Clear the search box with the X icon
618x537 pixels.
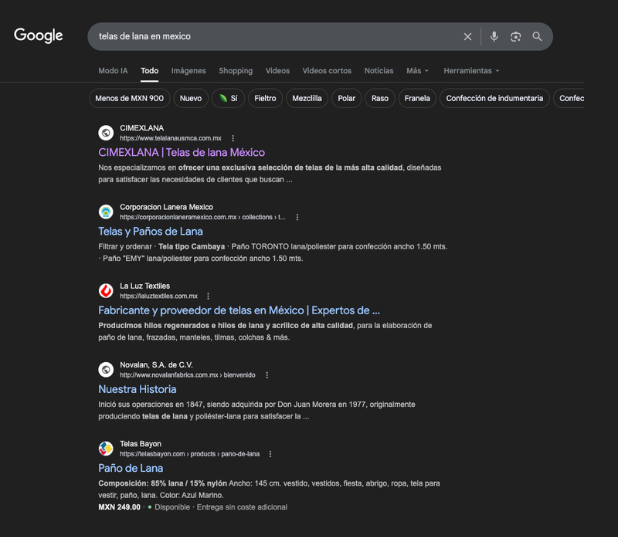click(x=467, y=37)
